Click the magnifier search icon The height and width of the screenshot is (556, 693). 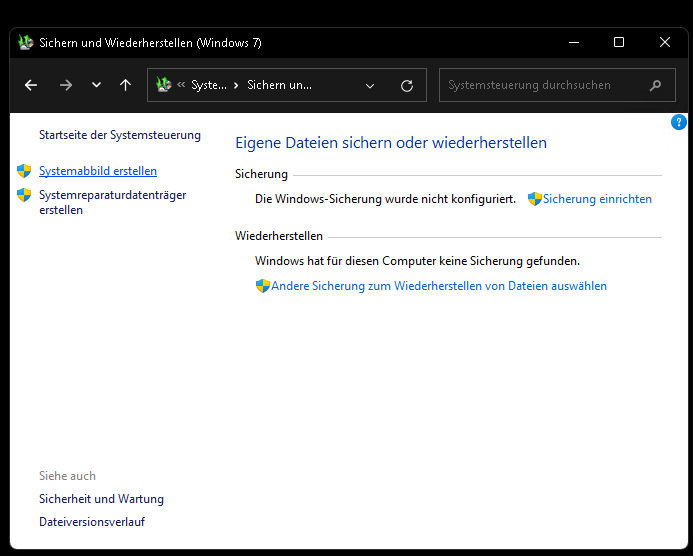coord(655,85)
